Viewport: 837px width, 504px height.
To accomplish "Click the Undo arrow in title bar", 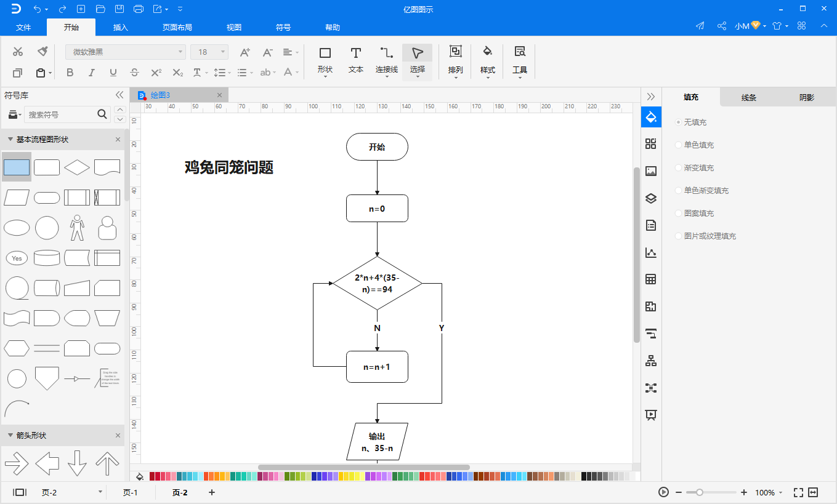I will [x=38, y=9].
